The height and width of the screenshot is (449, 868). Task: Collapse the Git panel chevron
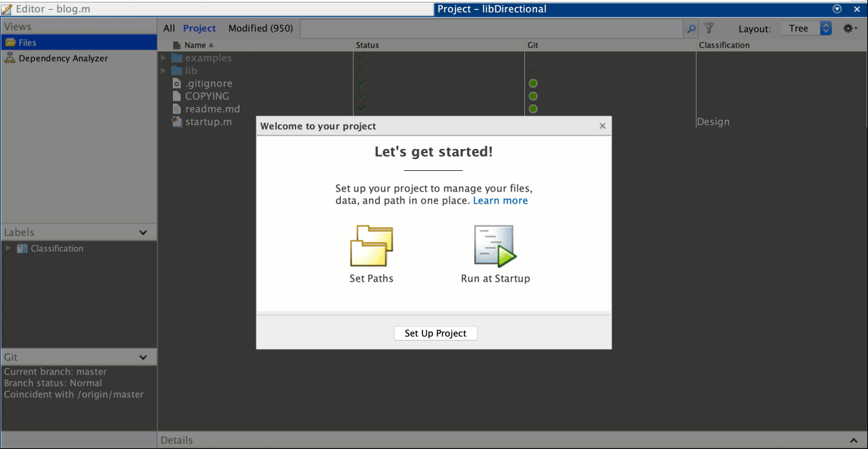coord(143,357)
